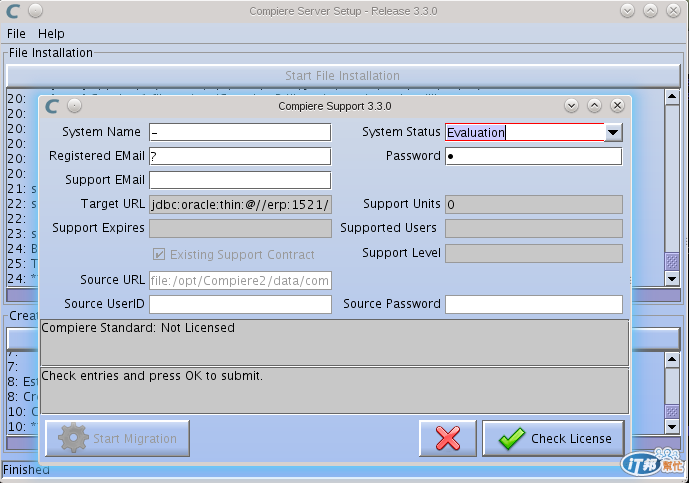The image size is (689, 483).
Task: Click the lower log scrollbar thumb
Action: point(672,411)
